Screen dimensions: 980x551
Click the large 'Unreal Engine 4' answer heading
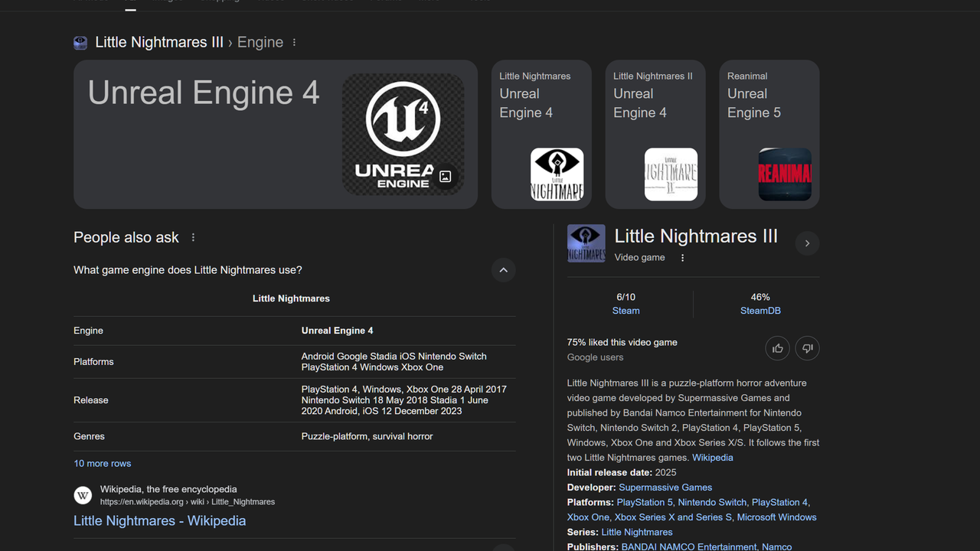pyautogui.click(x=204, y=93)
